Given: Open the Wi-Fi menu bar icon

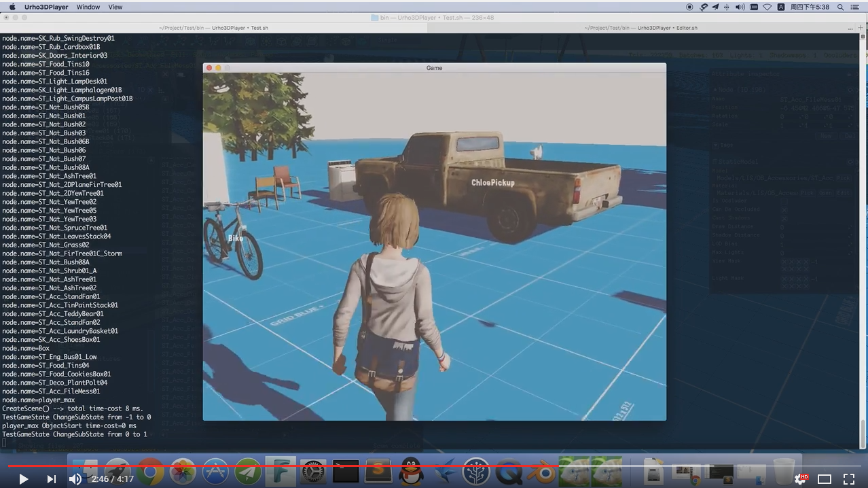Looking at the screenshot, I should click(767, 7).
